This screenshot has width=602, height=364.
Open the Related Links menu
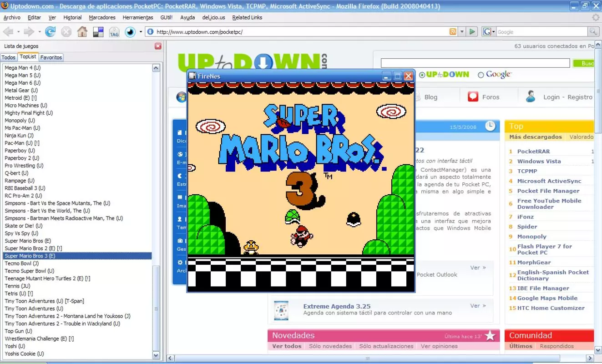pyautogui.click(x=247, y=17)
